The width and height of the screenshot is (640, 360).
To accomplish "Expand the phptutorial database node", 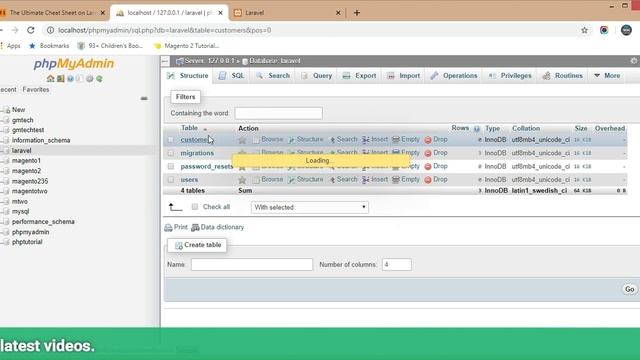I will pyautogui.click(x=6, y=242).
